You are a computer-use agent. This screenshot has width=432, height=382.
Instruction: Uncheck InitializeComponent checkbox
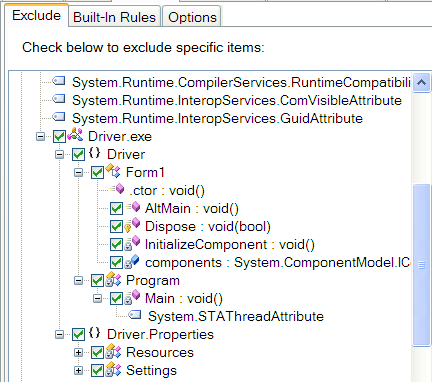tap(116, 244)
